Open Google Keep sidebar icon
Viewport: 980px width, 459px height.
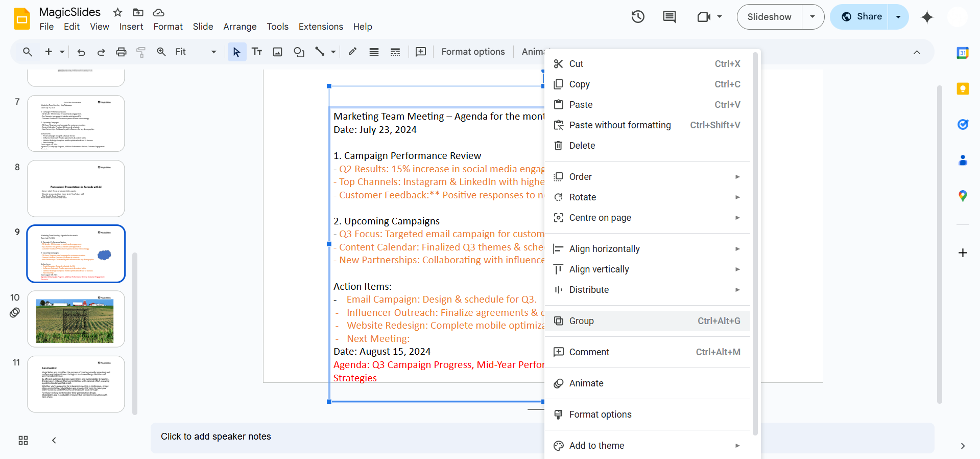pos(963,89)
